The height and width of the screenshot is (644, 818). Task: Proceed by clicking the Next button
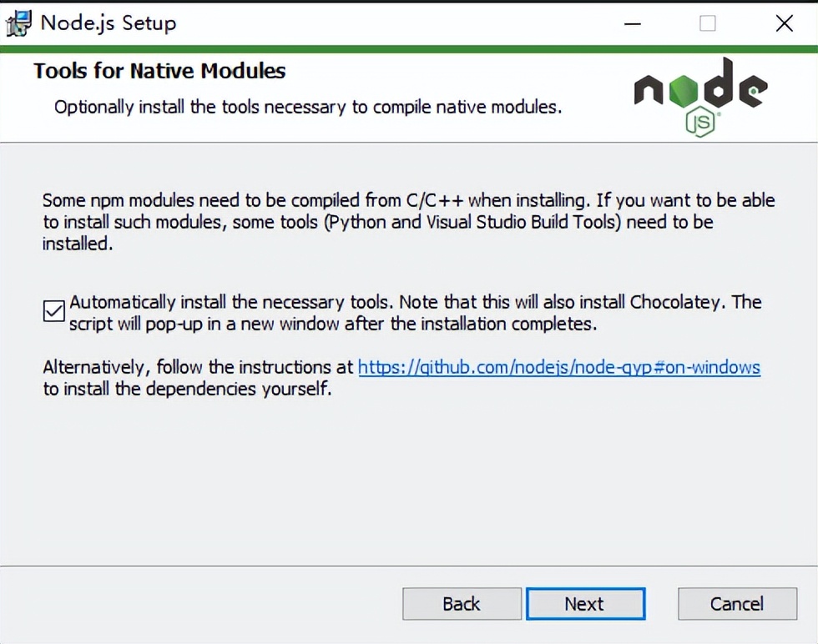point(585,604)
